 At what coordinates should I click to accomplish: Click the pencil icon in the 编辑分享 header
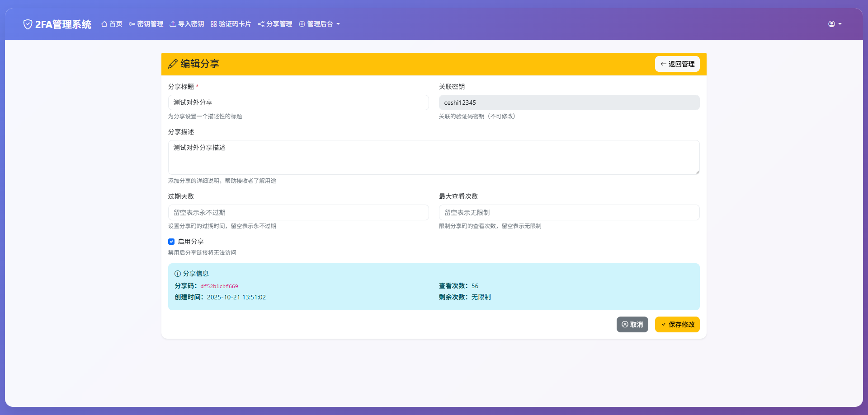point(172,64)
